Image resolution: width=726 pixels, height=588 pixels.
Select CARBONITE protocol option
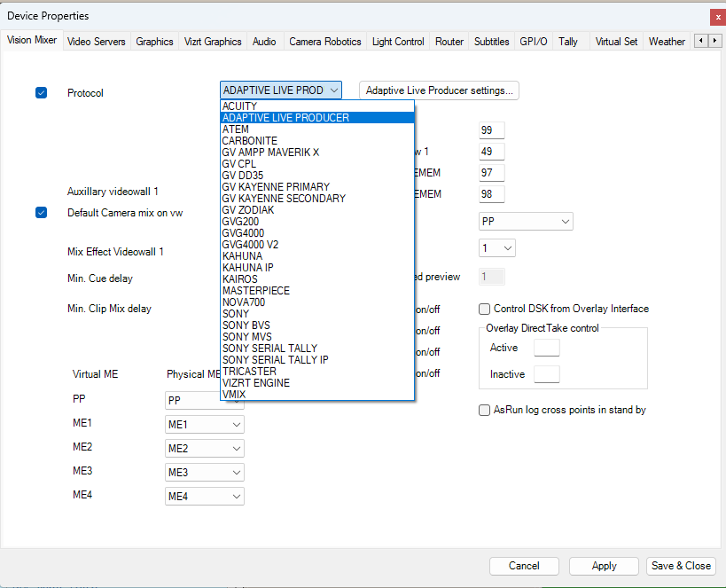317,141
